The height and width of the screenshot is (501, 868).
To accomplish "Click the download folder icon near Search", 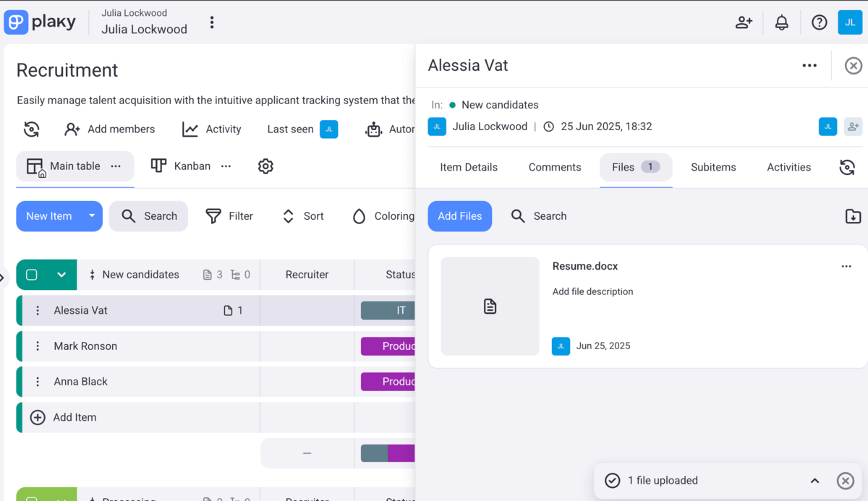I will point(853,216).
